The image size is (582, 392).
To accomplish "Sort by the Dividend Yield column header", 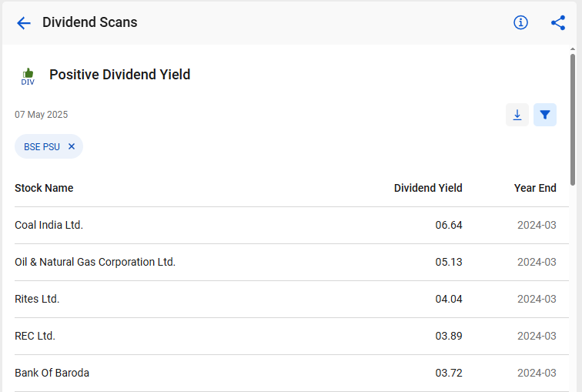I will (428, 188).
